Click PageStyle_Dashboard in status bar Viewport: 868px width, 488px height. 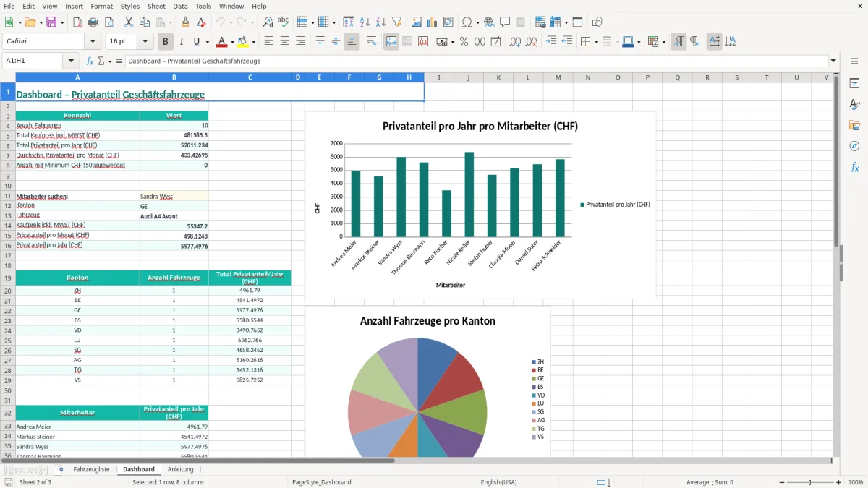coord(321,482)
